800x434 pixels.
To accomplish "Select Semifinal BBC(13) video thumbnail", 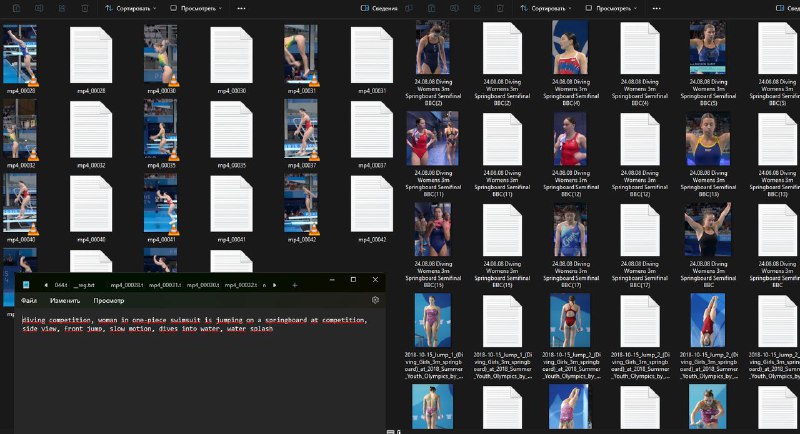I will 708,139.
